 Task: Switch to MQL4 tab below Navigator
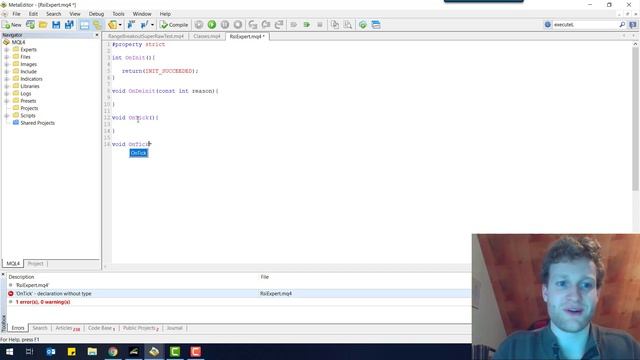click(13, 264)
